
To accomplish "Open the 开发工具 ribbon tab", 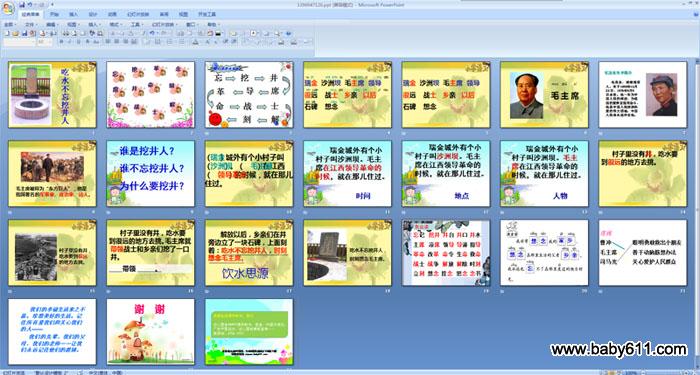I will tap(207, 14).
